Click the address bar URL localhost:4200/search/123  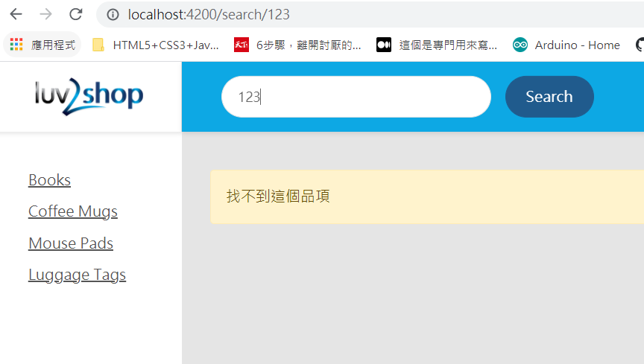point(209,15)
